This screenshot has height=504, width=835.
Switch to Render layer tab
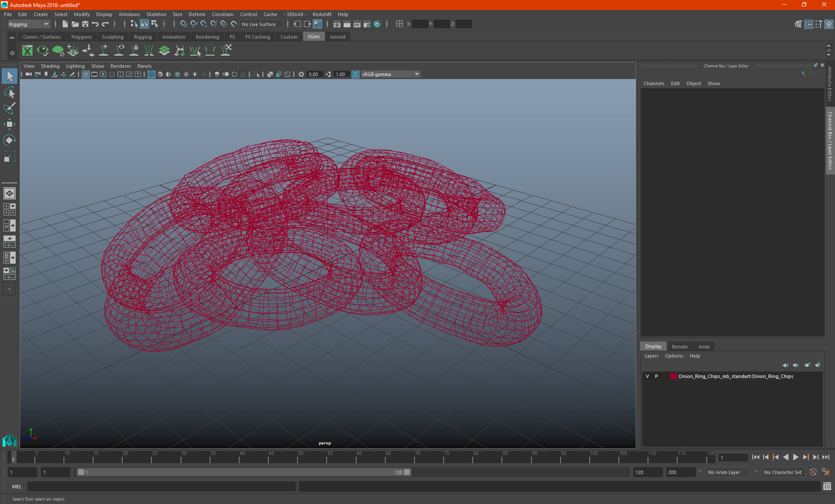click(x=680, y=347)
